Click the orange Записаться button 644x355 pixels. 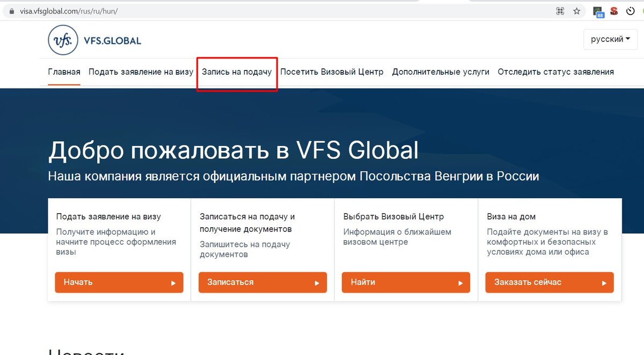coord(262,282)
